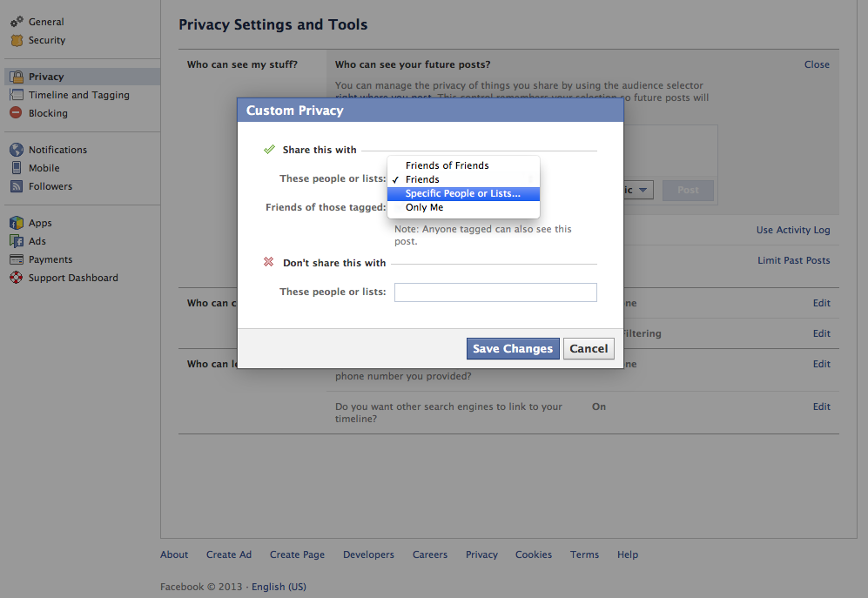Click the Save Changes button
This screenshot has width=868, height=598.
(513, 348)
